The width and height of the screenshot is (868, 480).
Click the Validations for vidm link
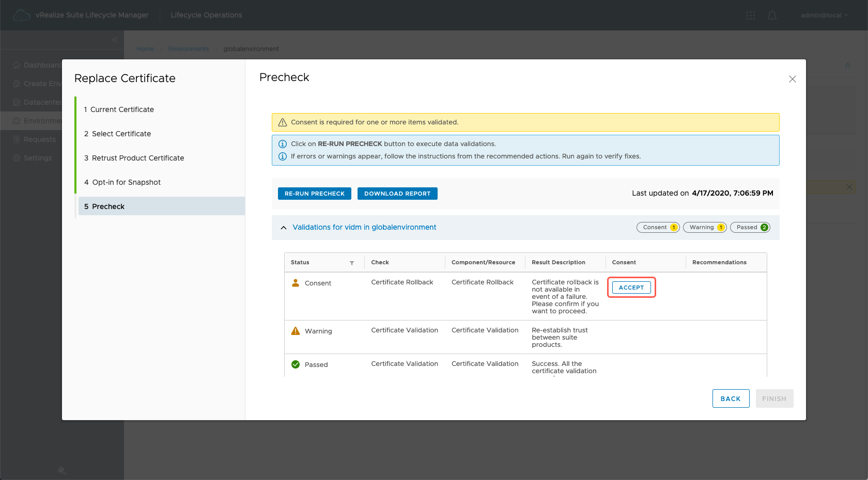[x=364, y=228]
